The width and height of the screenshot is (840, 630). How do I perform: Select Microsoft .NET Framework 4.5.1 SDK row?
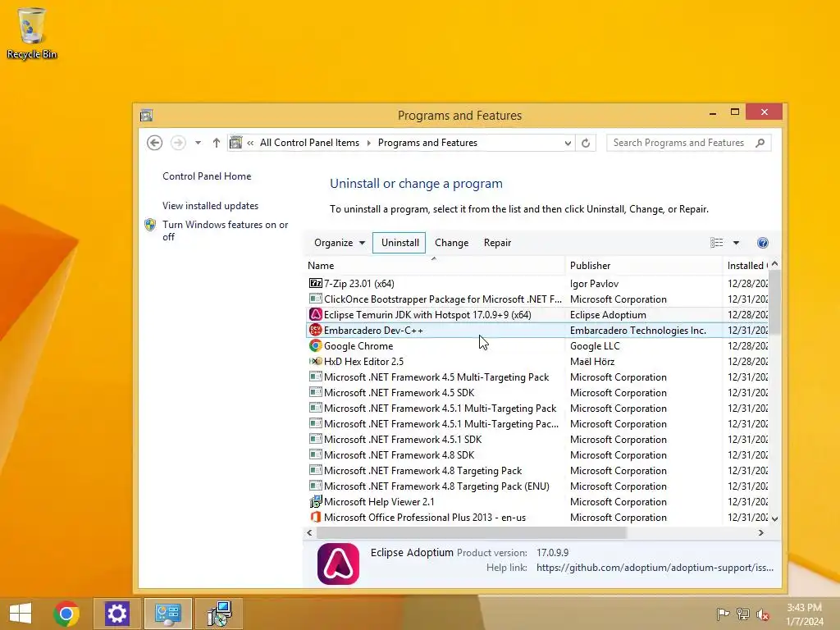click(538, 440)
